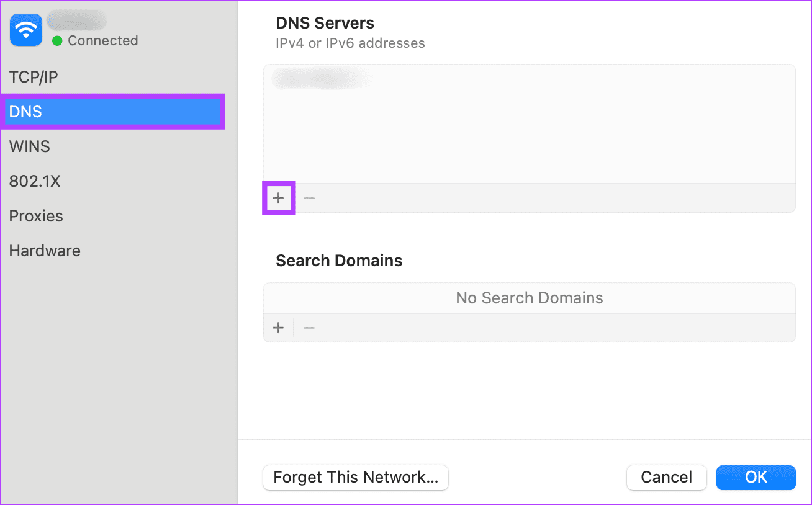
Task: Click the Wi-Fi network icon
Action: click(x=26, y=30)
